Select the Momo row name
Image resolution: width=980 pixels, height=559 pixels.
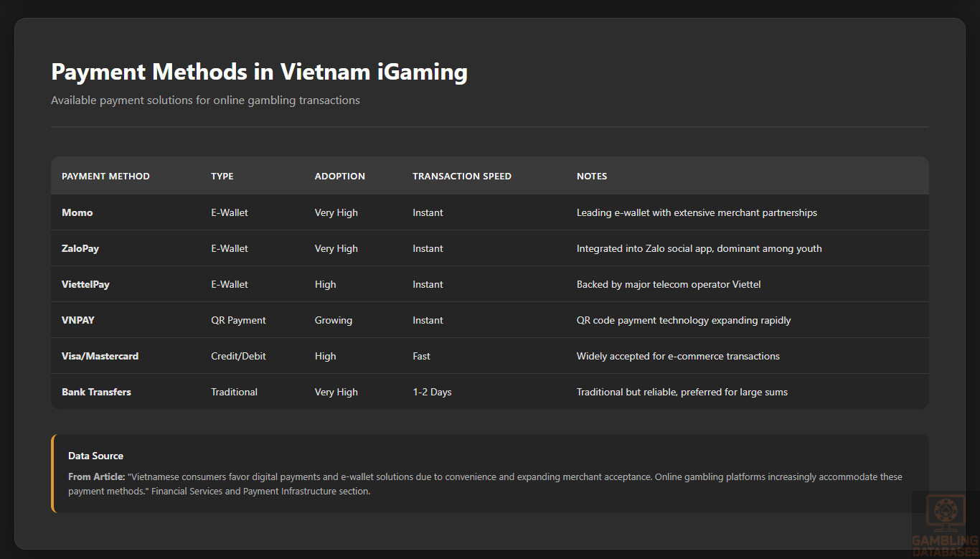click(77, 213)
